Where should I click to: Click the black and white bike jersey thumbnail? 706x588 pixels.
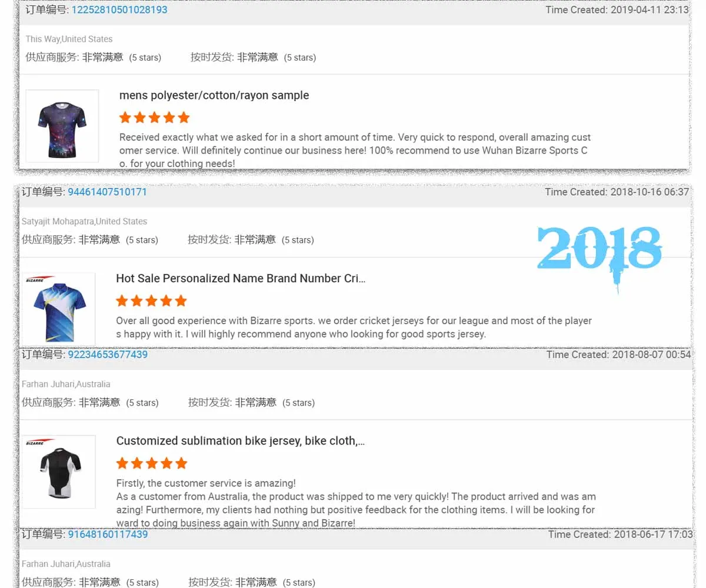point(58,472)
